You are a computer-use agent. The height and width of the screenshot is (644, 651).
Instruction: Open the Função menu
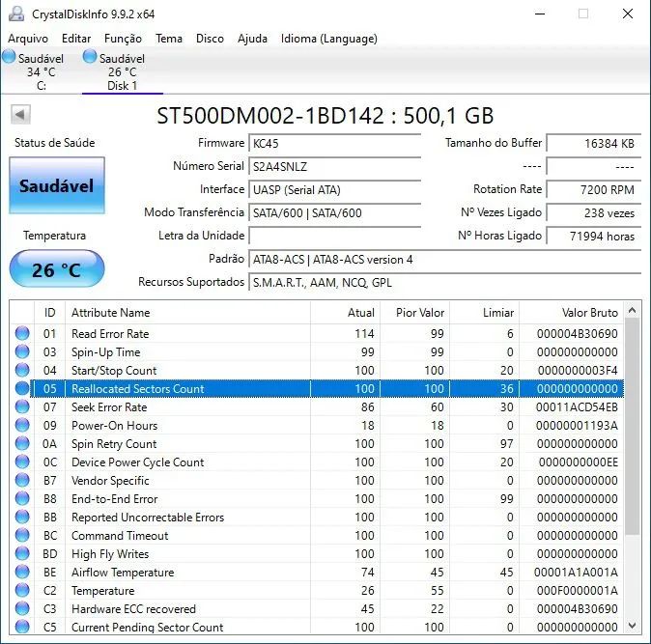pos(123,39)
